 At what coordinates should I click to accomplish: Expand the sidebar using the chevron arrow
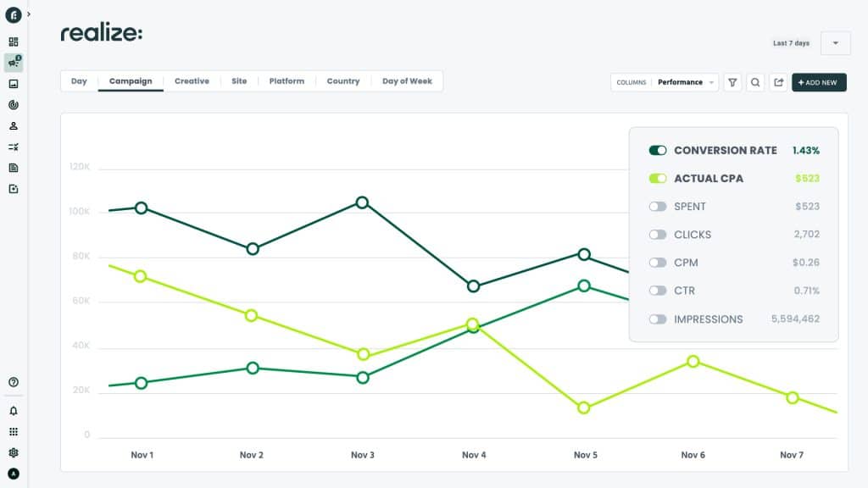(29, 14)
